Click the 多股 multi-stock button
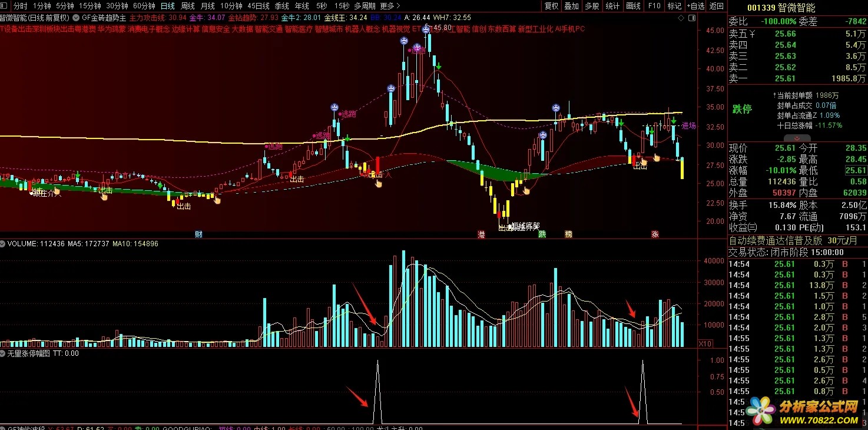The height and width of the screenshot is (430, 868). (x=592, y=6)
